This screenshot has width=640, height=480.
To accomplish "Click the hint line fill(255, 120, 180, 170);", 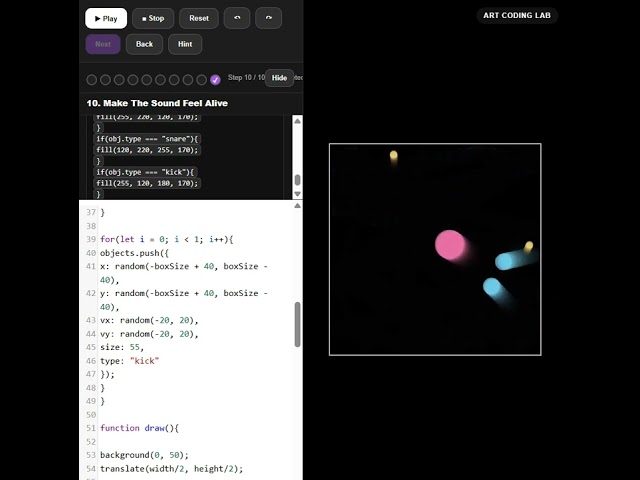I will pos(147,183).
